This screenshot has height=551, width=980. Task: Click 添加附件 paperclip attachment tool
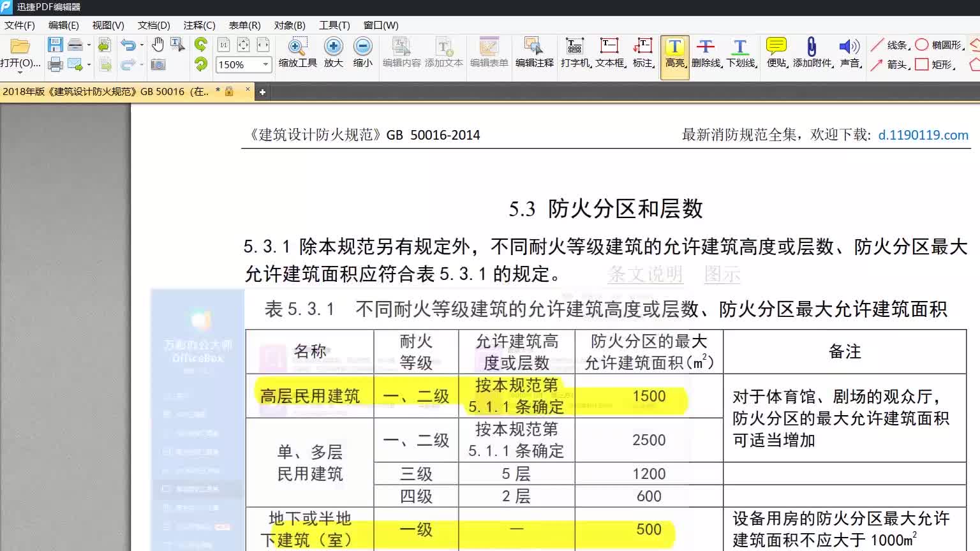[x=813, y=53]
